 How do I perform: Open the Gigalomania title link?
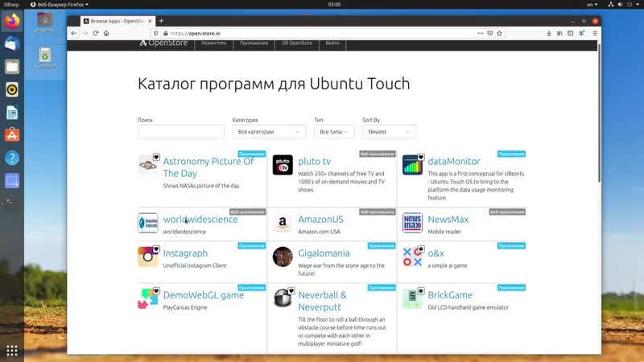324,253
